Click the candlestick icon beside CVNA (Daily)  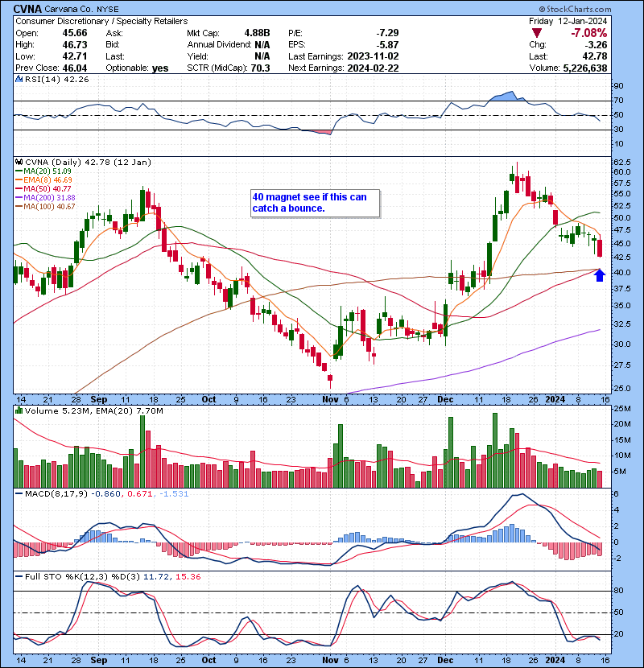click(x=19, y=163)
